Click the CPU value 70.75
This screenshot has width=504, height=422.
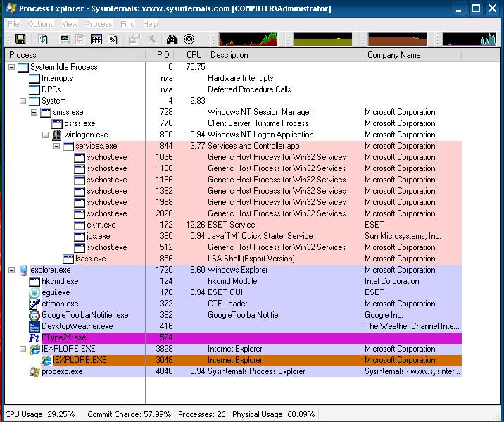tap(196, 67)
